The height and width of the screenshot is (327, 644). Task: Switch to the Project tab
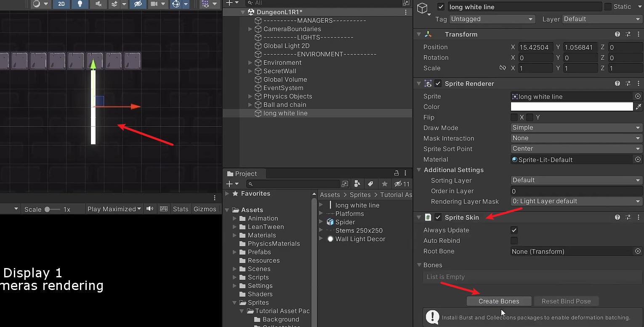pos(244,173)
